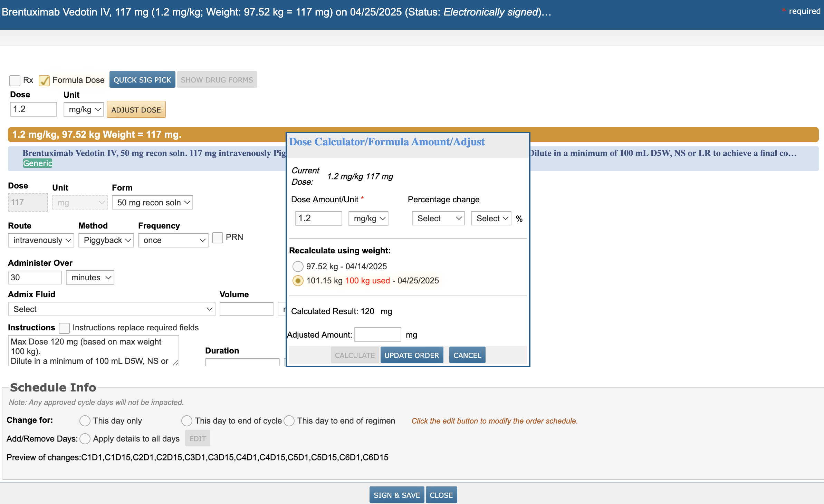Open the Route intravenously dropdown
Viewport: 824px width, 504px height.
point(41,240)
